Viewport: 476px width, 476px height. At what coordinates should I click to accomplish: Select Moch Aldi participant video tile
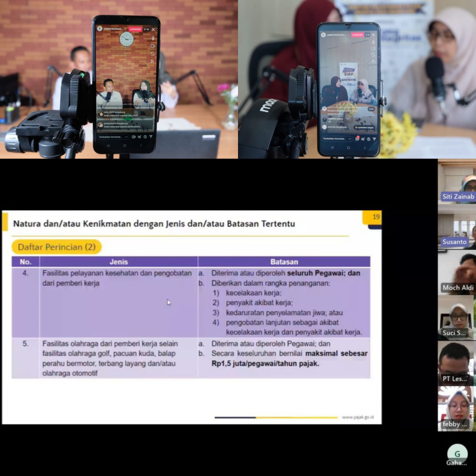[457, 272]
